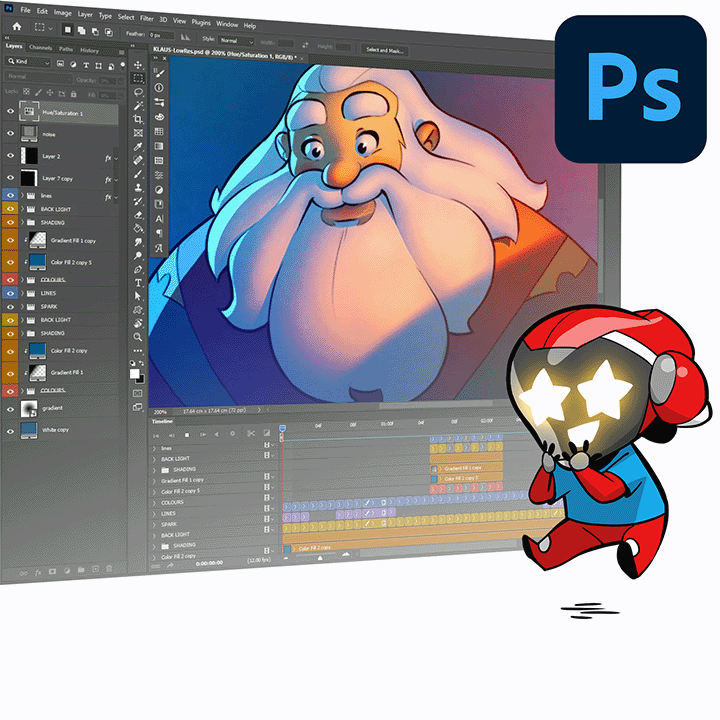Select the Eraser tool
Viewport: 720px width, 720px height.
[138, 215]
